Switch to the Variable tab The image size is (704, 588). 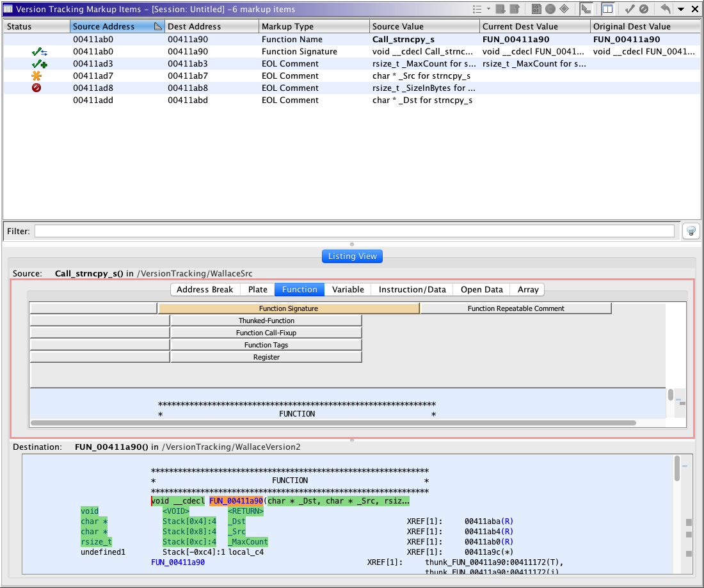tap(348, 289)
